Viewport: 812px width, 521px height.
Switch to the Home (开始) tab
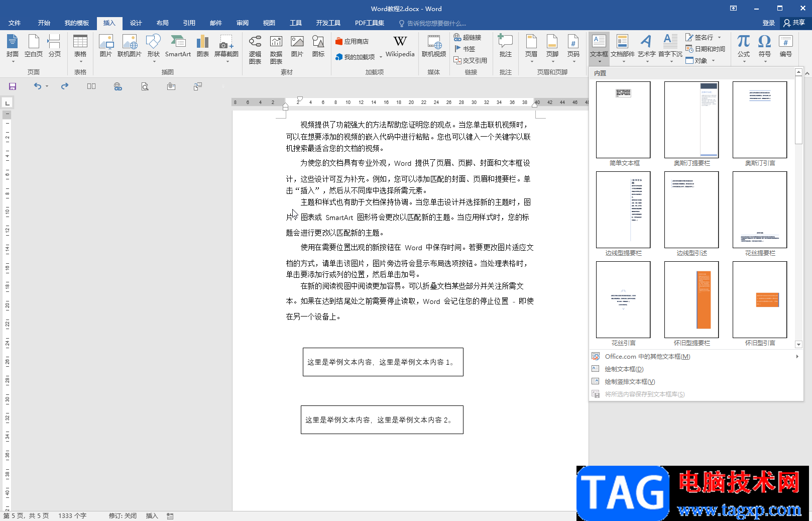point(44,23)
